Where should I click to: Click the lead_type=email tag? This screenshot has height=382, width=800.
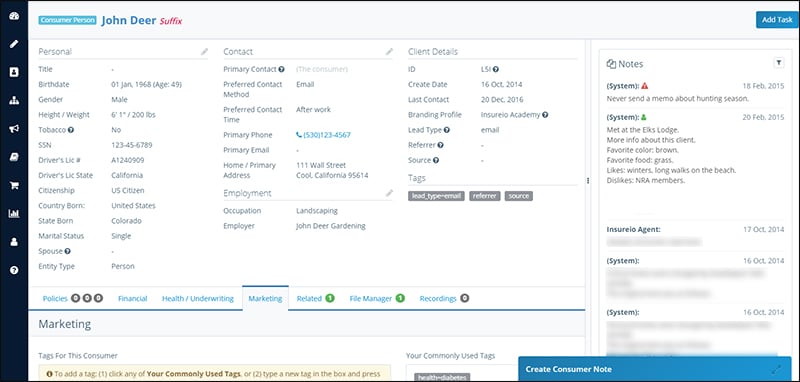pos(436,196)
